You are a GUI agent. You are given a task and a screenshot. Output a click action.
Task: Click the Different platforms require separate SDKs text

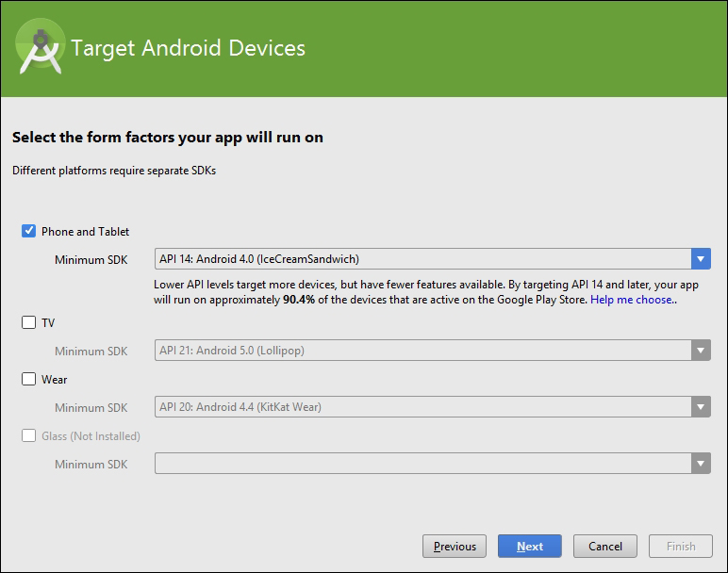[114, 171]
